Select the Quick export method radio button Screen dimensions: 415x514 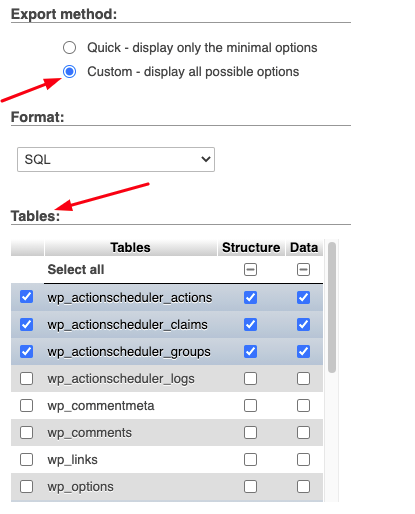(x=69, y=47)
